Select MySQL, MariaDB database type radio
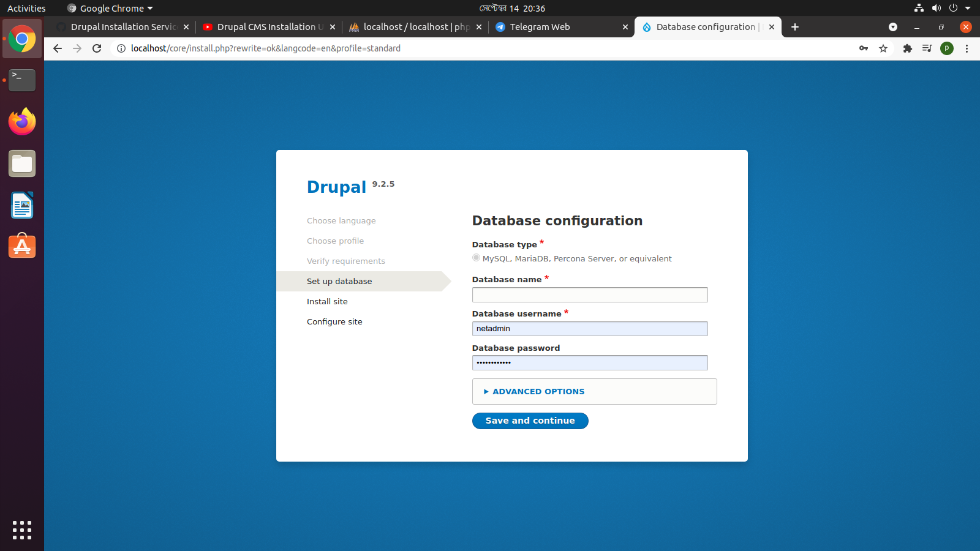This screenshot has width=980, height=551. click(x=476, y=258)
